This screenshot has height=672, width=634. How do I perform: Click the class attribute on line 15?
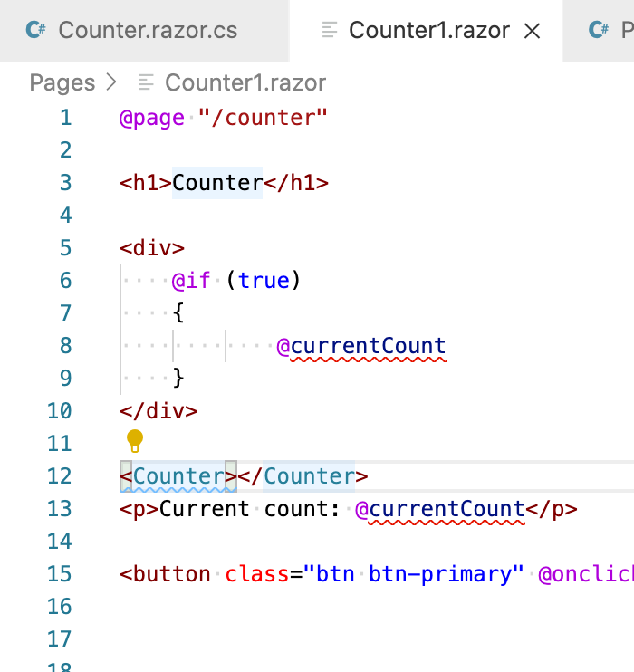tap(257, 574)
